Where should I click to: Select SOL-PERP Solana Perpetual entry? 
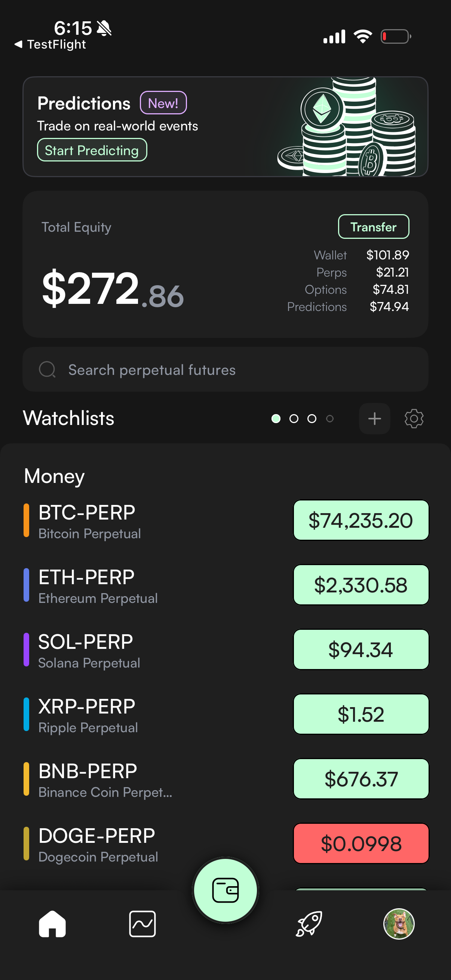coord(114,650)
